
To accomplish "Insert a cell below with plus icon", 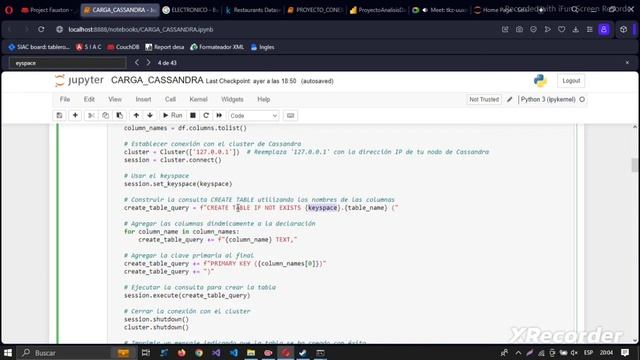I will [75, 116].
